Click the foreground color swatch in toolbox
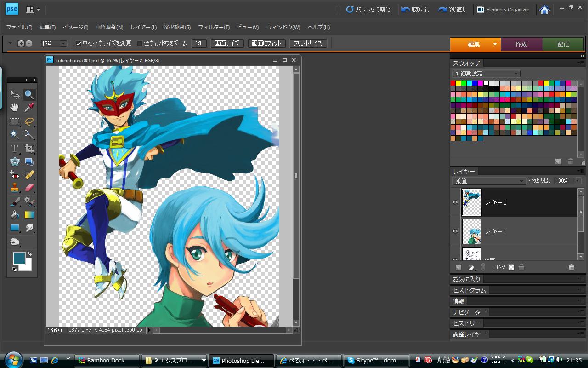This screenshot has height=368, width=588. pyautogui.click(x=19, y=258)
